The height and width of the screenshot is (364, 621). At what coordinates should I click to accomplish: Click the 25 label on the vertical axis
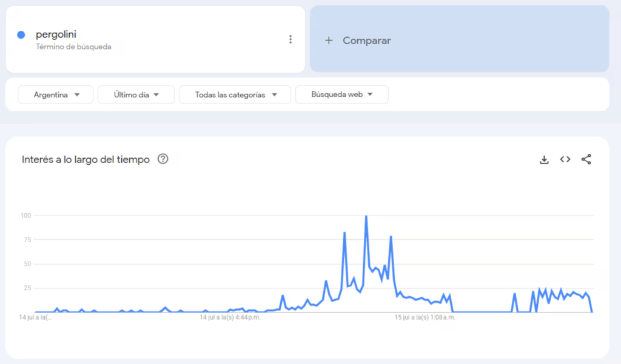[27, 288]
